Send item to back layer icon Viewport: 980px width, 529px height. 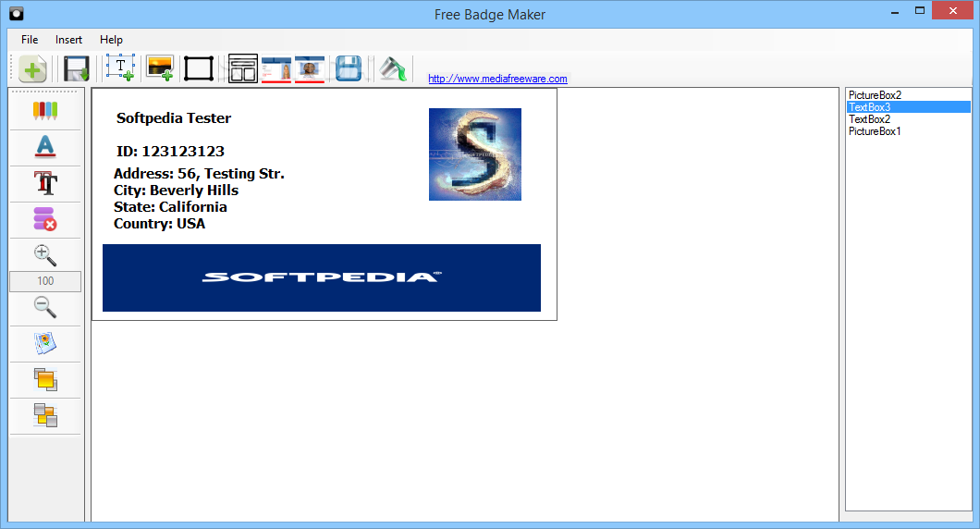[x=45, y=415]
